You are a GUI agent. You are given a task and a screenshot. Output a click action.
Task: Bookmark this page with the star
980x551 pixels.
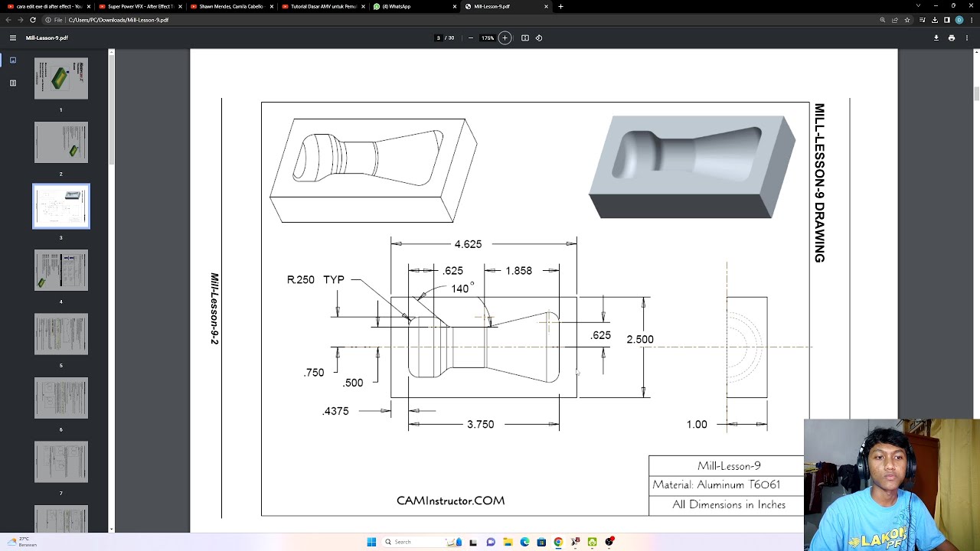(907, 20)
